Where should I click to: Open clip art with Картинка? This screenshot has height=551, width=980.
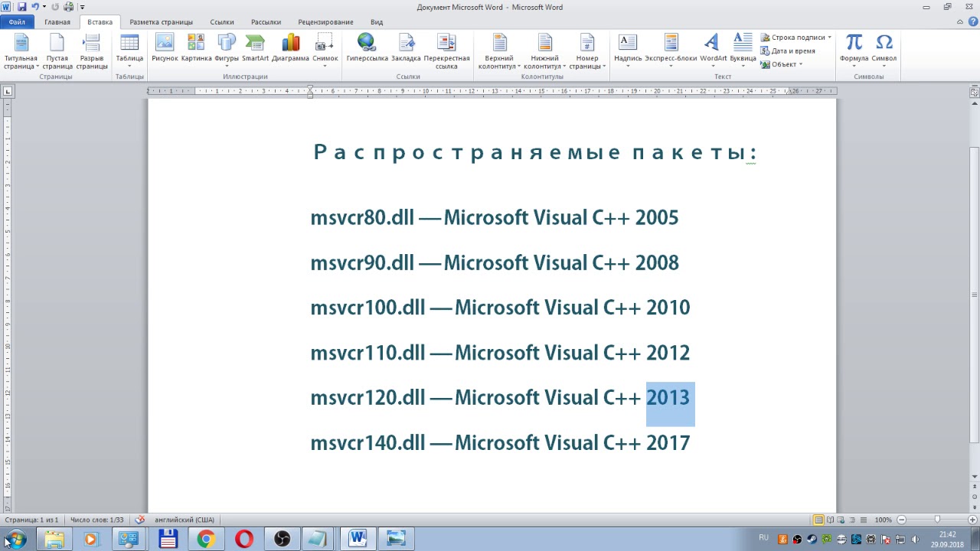click(197, 49)
